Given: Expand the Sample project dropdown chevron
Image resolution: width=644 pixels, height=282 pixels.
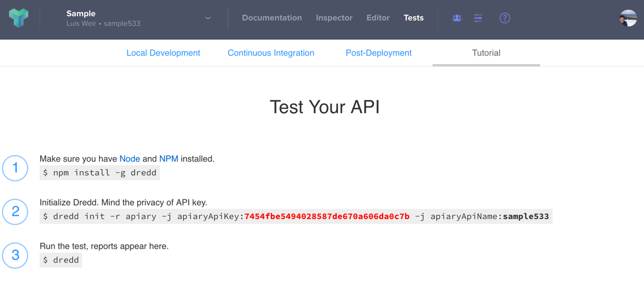Looking at the screenshot, I should (x=208, y=18).
